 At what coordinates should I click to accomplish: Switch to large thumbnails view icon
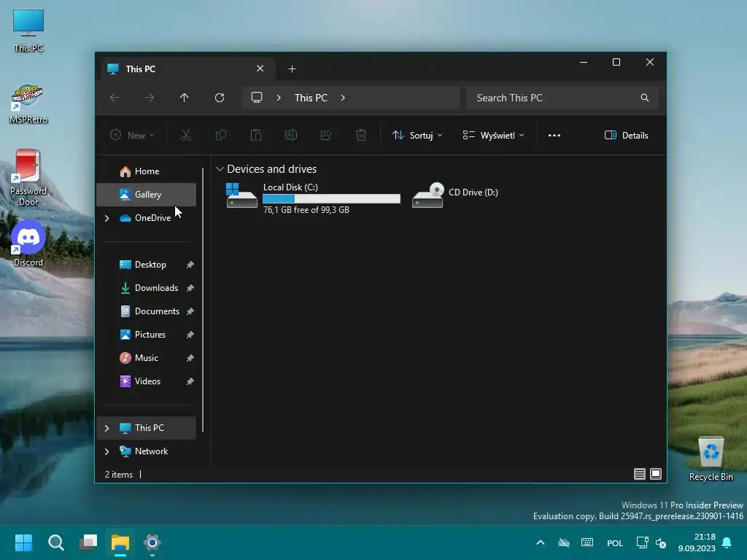[656, 474]
